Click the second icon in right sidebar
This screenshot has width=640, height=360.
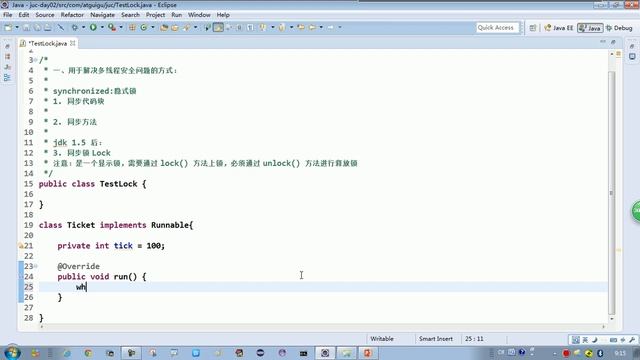point(632,57)
